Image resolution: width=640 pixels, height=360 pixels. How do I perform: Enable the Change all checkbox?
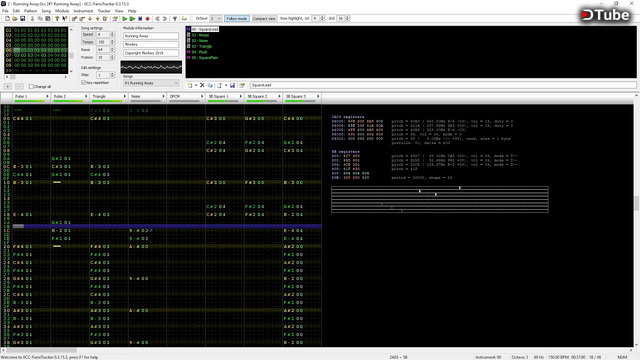31,87
